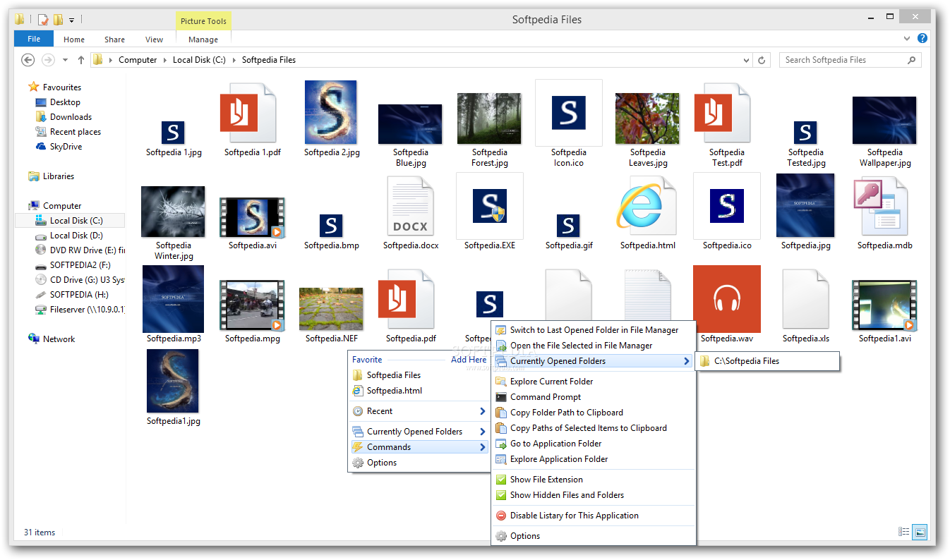This screenshot has width=950, height=560.
Task: Click the Copy Folder Path clipboard icon
Action: coord(501,413)
